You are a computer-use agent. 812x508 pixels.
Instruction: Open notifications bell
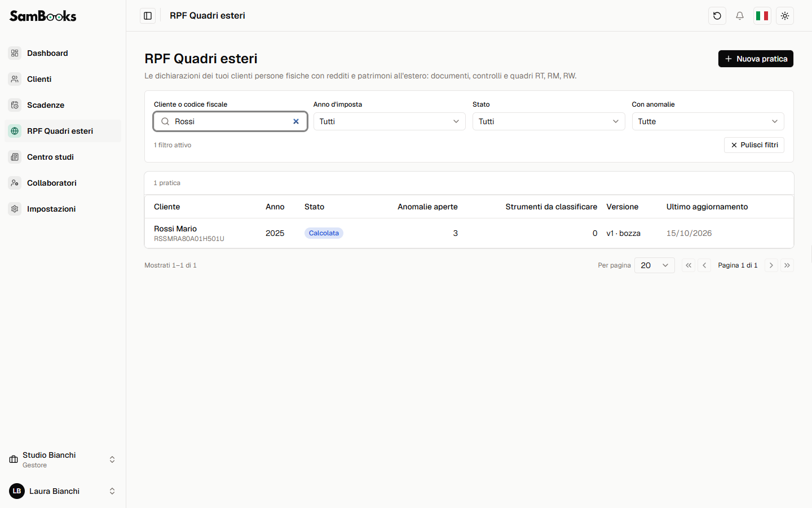(x=740, y=16)
